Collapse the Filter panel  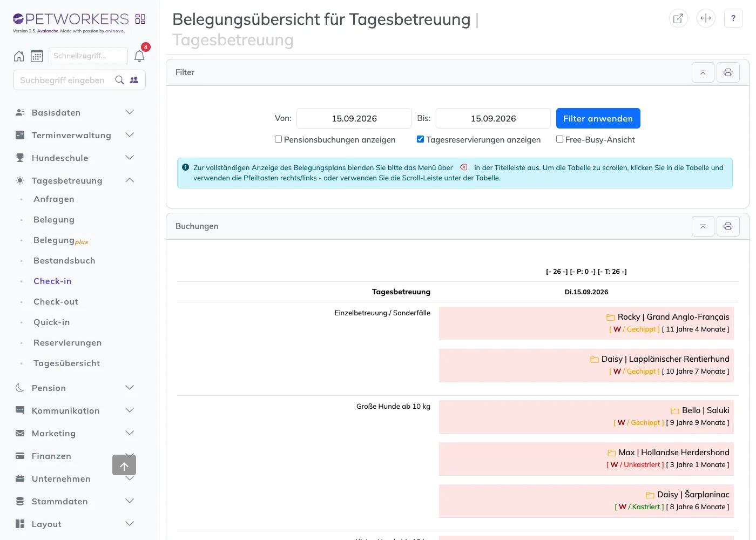point(703,72)
